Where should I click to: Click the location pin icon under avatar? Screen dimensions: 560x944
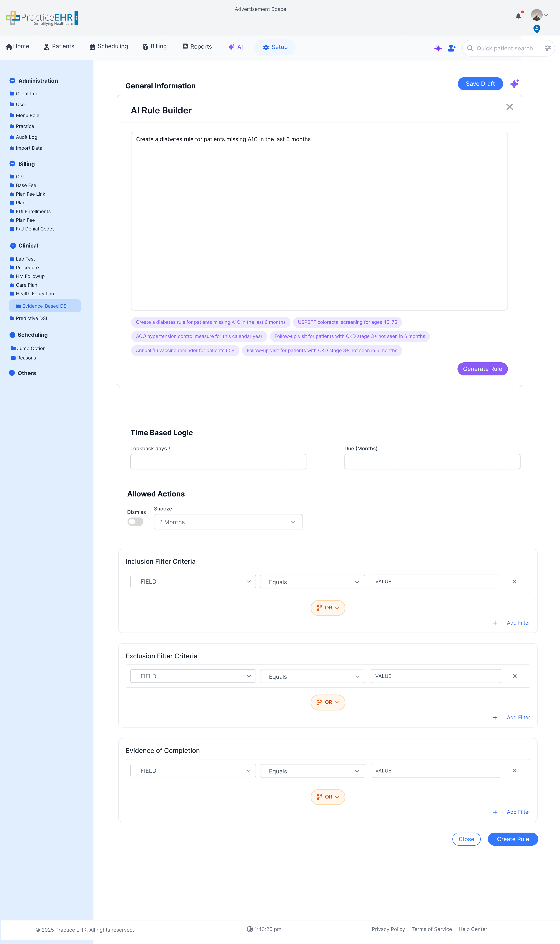tap(536, 29)
